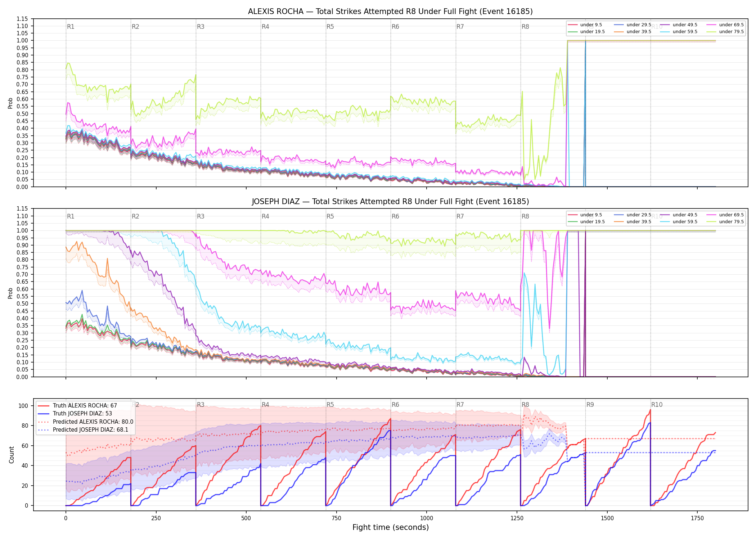Click the R2 marker in Joseph Diaz chart

[135, 216]
